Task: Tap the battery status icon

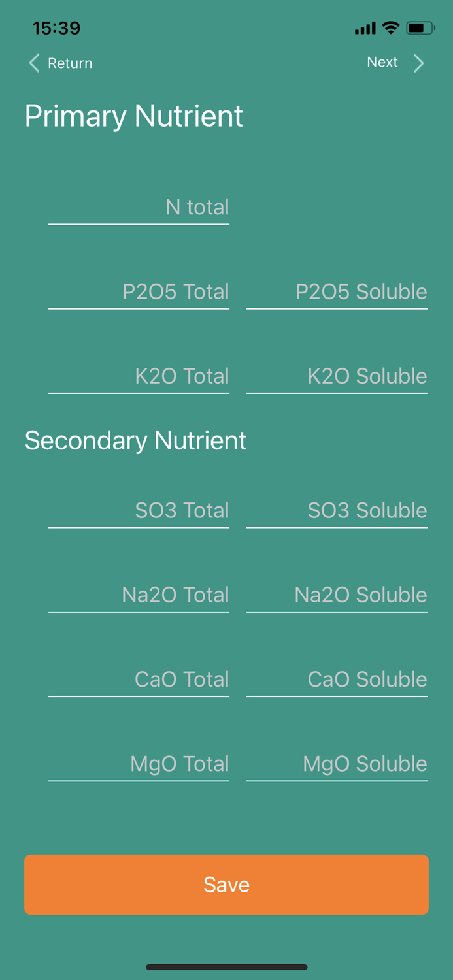Action: [x=420, y=27]
